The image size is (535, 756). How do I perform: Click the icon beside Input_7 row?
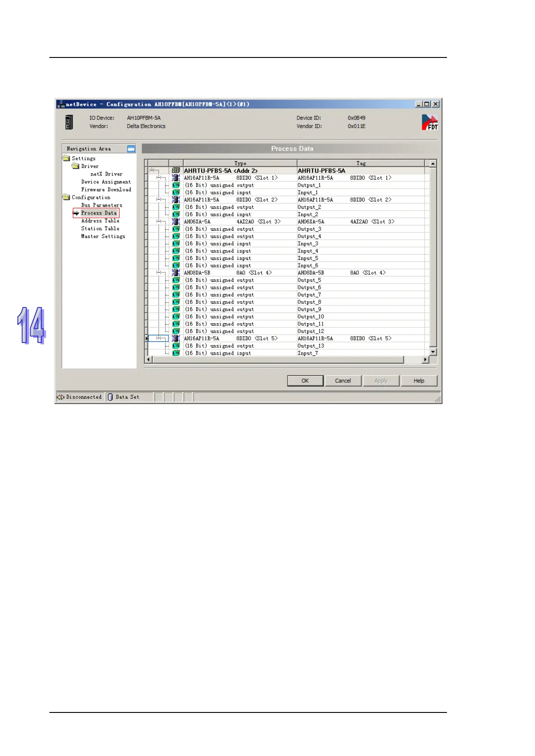[176, 353]
